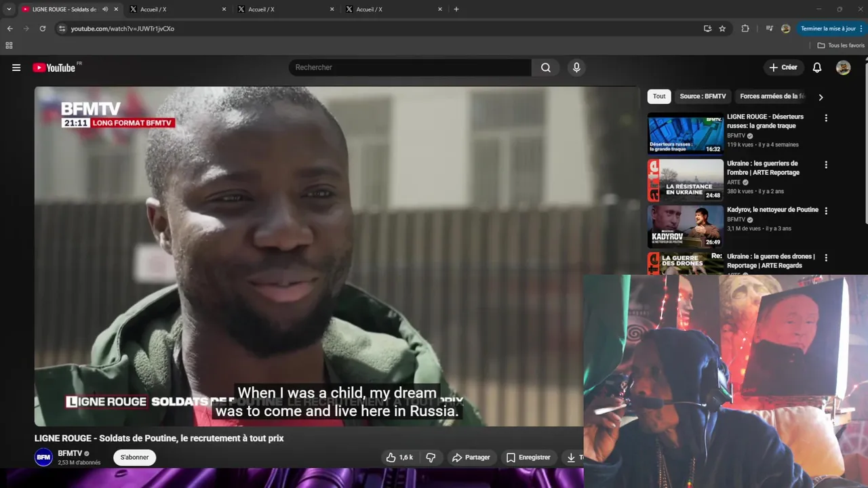Image resolution: width=868 pixels, height=488 pixels.
Task: Go to the YouTube home logo
Action: coord(54,68)
